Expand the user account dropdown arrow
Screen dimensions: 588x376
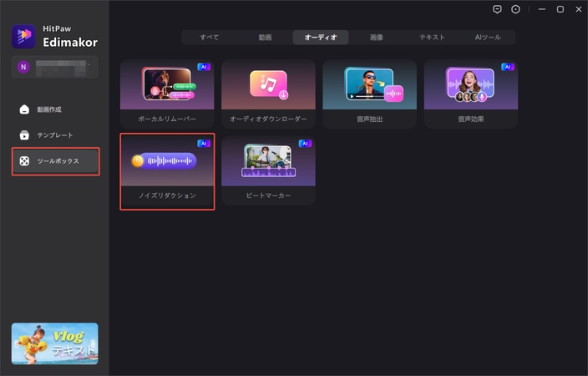tap(89, 65)
